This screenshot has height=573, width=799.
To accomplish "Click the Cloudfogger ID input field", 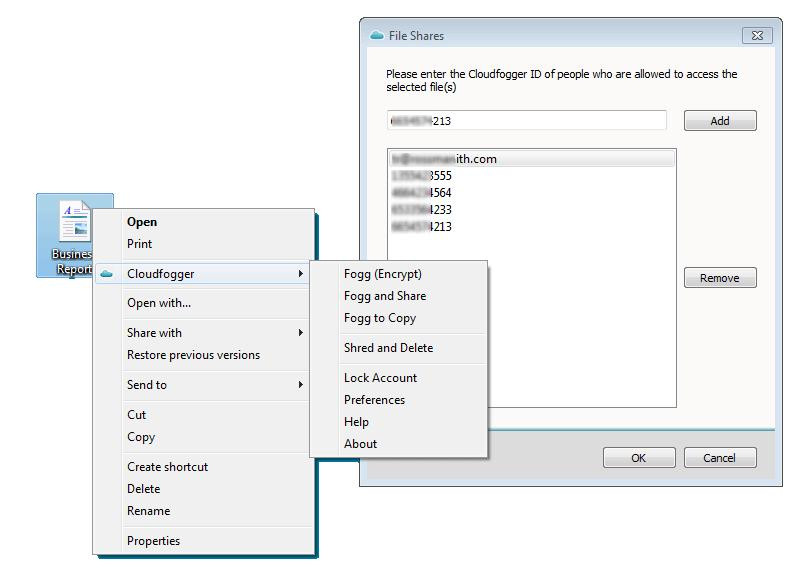I will point(526,121).
